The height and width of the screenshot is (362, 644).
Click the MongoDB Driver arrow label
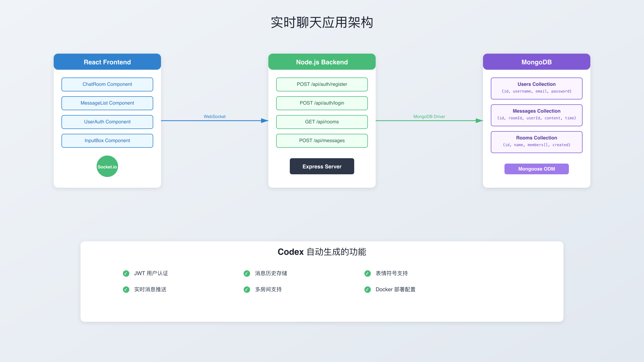click(x=429, y=117)
